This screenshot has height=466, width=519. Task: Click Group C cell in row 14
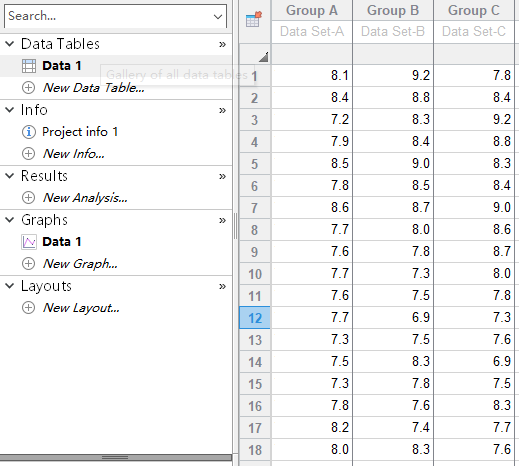pos(474,362)
